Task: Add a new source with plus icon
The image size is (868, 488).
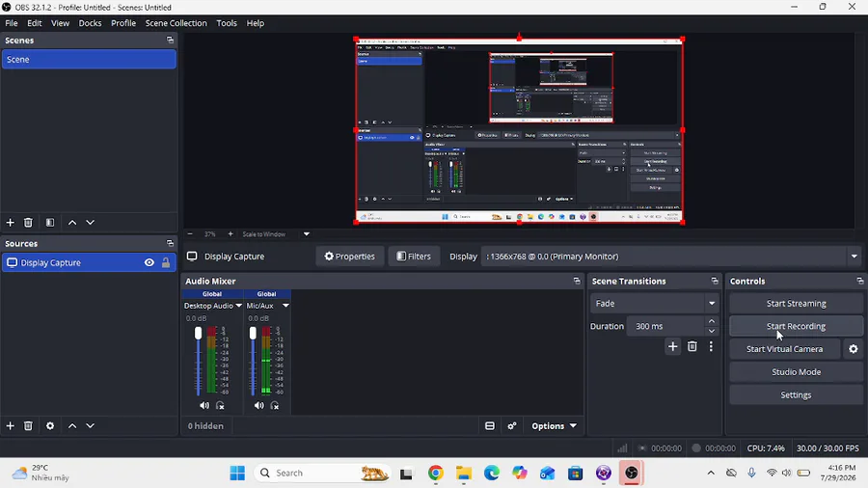Action: 10,426
